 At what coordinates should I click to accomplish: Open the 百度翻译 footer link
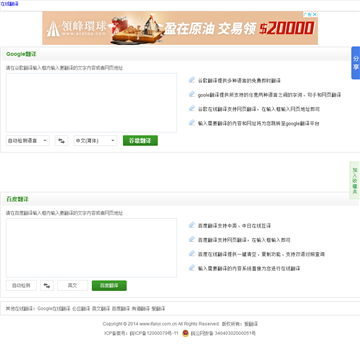point(121,309)
